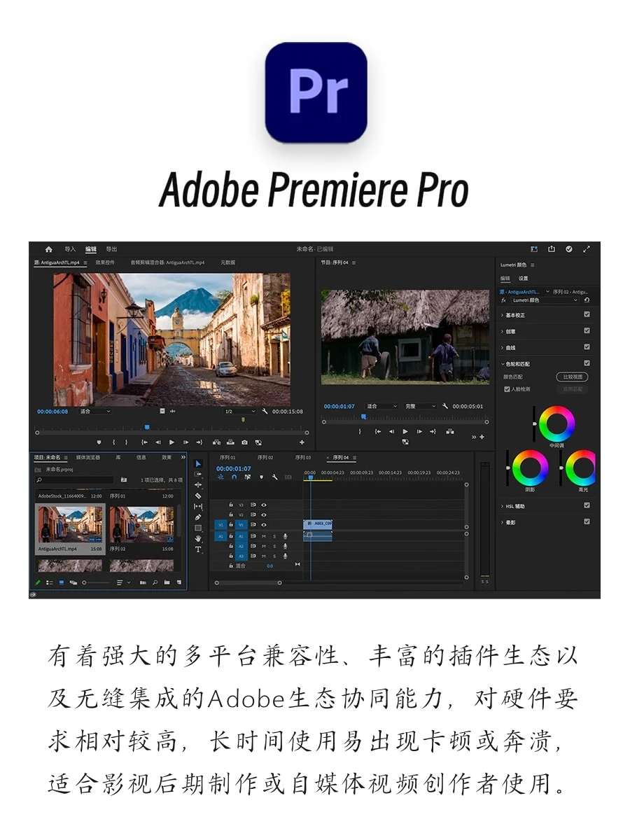630x840 pixels.
Task: Step forward one frame in Program monitor
Action: pos(419,431)
